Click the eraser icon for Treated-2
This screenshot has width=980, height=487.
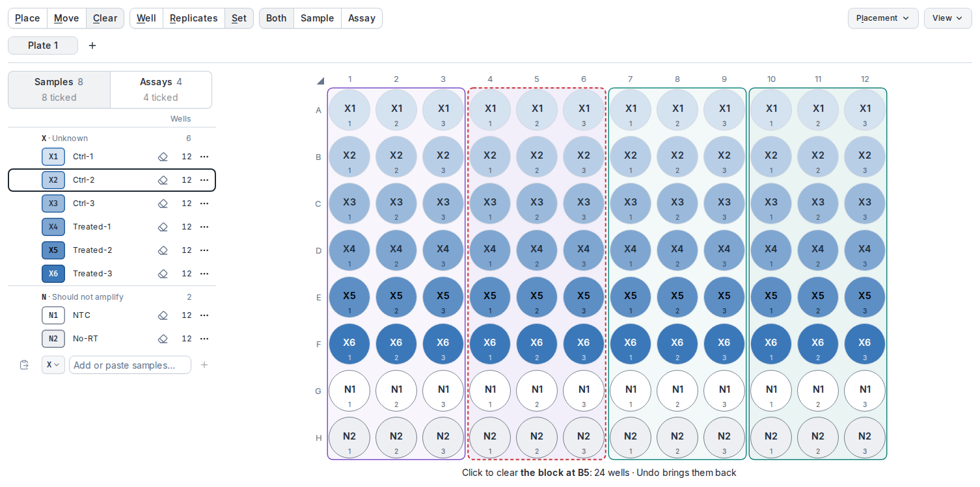coord(163,250)
